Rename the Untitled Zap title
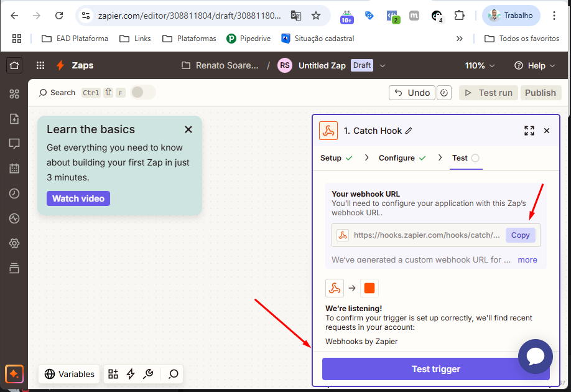Screen dimensions: 571x392 coord(322,65)
